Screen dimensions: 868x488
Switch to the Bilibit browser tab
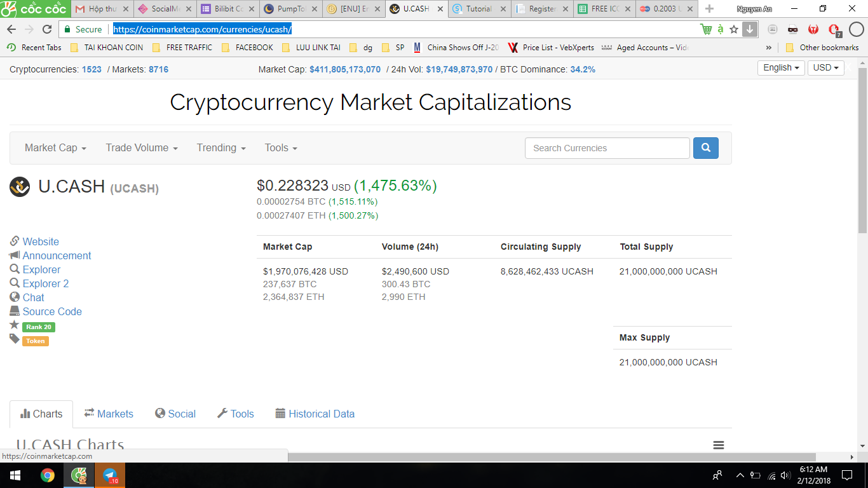click(227, 9)
